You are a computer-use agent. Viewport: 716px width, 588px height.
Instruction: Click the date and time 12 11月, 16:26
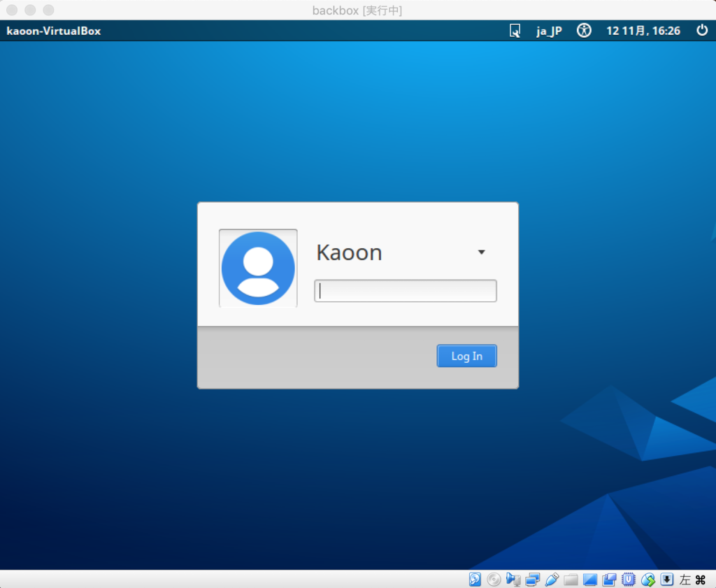[x=643, y=31]
